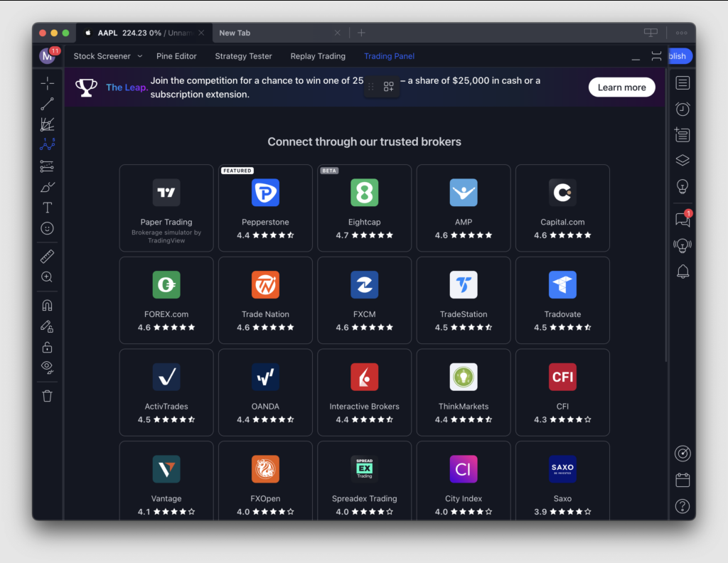Select the brush drawing tool
This screenshot has width=728, height=563.
point(48,187)
